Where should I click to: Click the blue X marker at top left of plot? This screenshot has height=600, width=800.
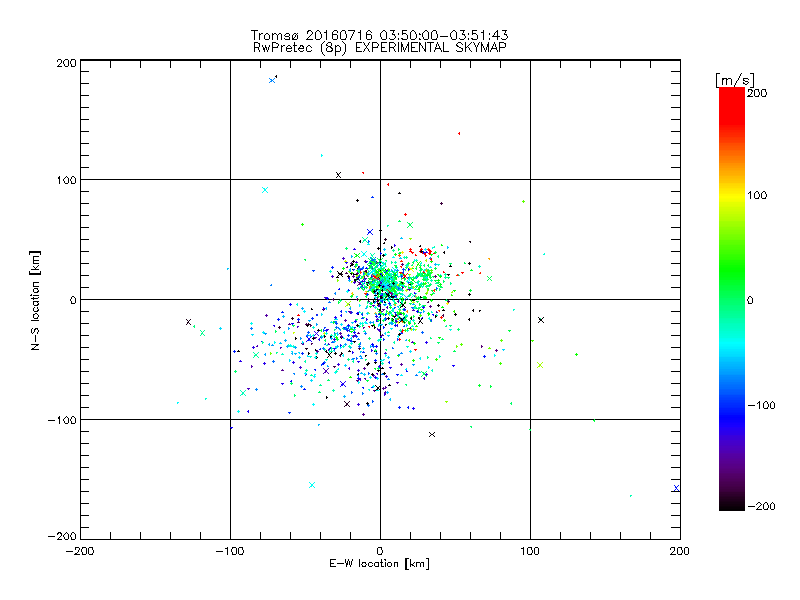pyautogui.click(x=272, y=81)
